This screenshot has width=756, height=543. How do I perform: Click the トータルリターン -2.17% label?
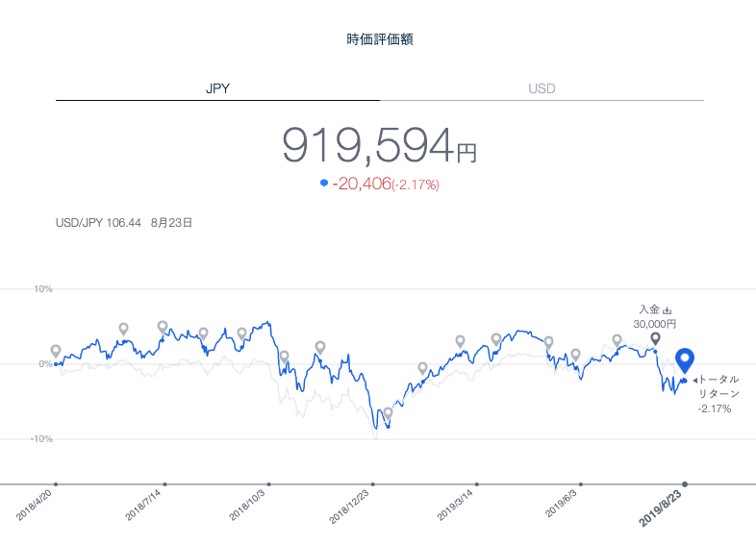[x=717, y=394]
